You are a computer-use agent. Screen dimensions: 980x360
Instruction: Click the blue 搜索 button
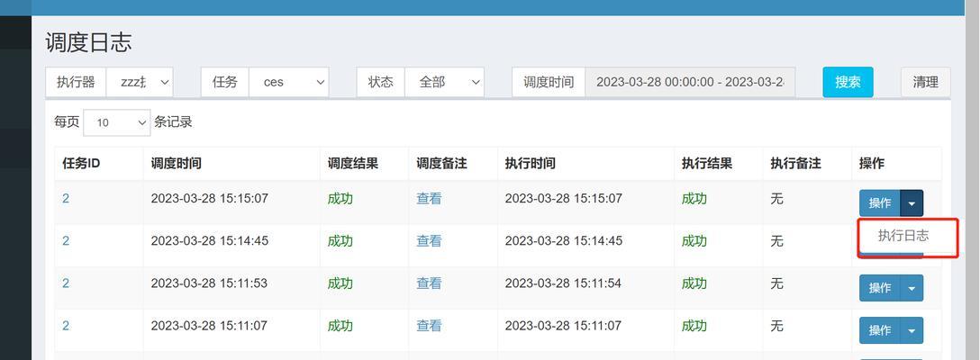point(848,82)
